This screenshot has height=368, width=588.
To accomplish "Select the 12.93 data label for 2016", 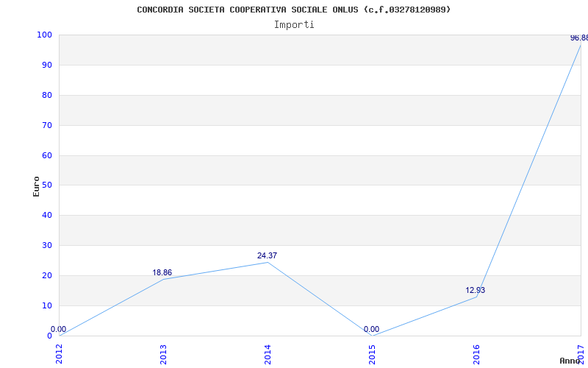I will point(475,290).
